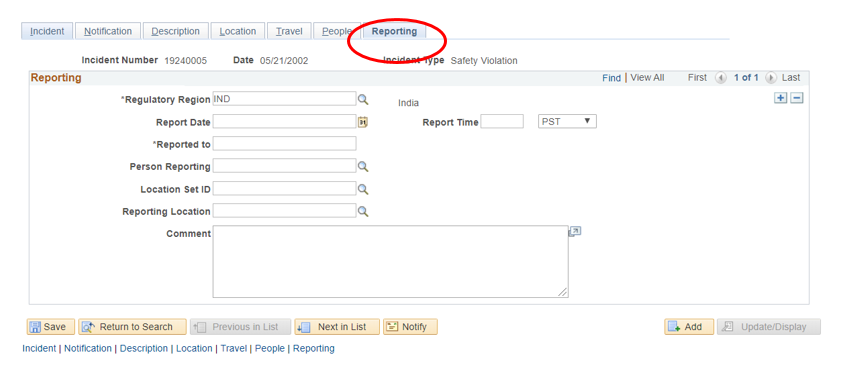The width and height of the screenshot is (851, 385).
Task: Click the Add button
Action: 689,327
